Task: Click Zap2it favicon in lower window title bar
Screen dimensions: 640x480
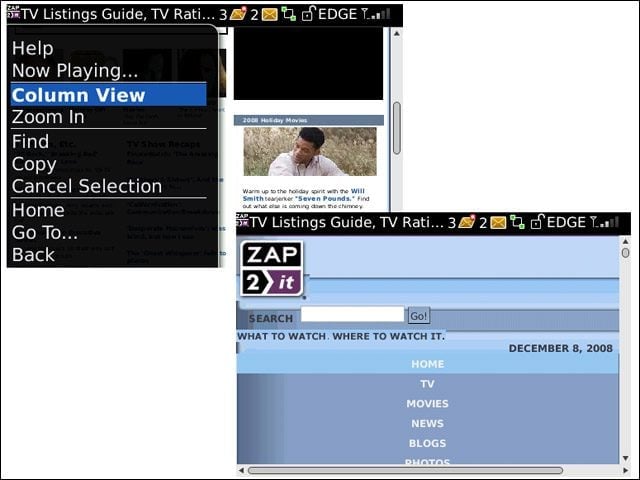Action: pyautogui.click(x=242, y=220)
